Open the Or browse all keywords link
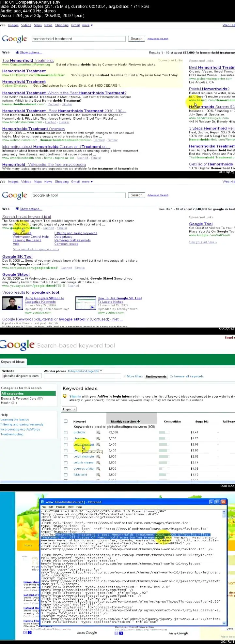The height and width of the screenshot is (644, 235). tap(186, 376)
